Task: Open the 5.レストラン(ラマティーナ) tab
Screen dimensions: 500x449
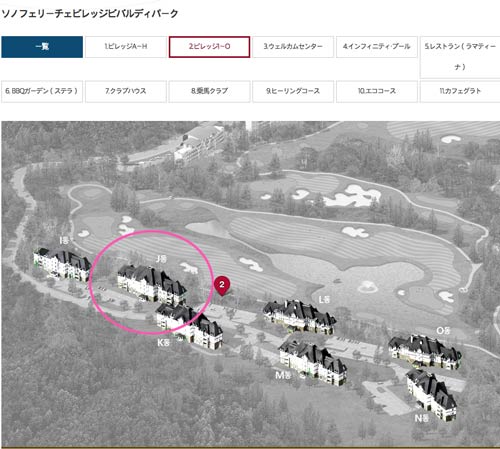Action: (460, 57)
